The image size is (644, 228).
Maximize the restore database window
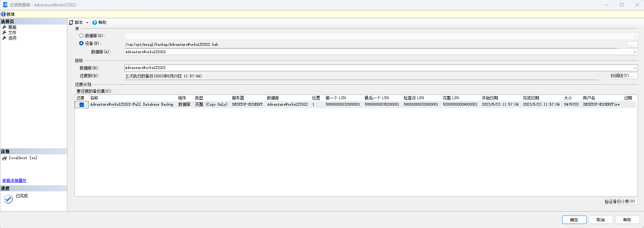point(622,5)
